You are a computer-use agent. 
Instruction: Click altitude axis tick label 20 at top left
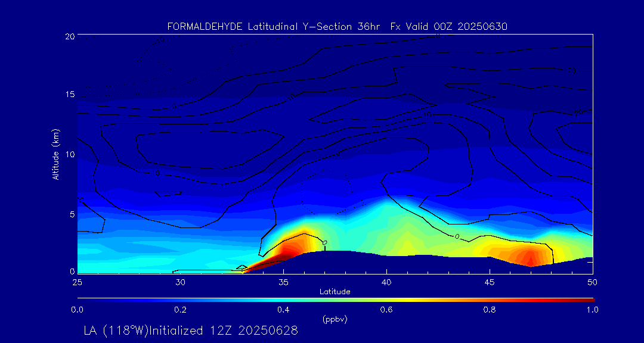[69, 36]
